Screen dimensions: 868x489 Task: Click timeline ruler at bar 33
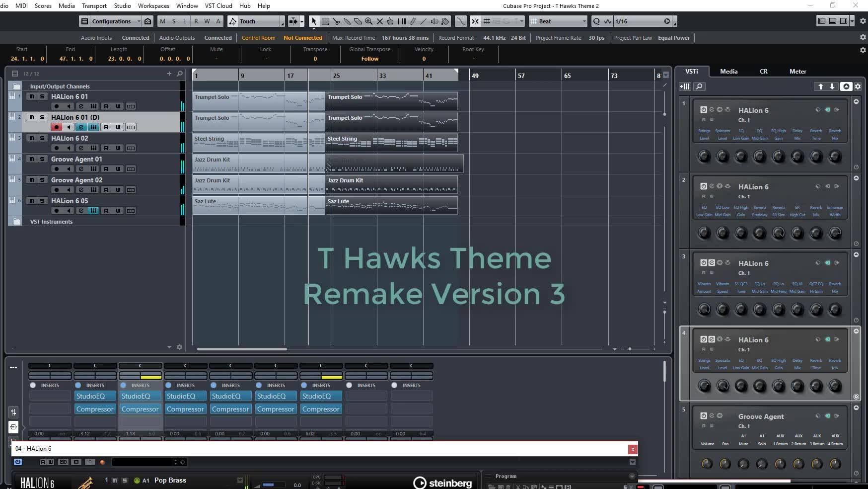click(382, 76)
